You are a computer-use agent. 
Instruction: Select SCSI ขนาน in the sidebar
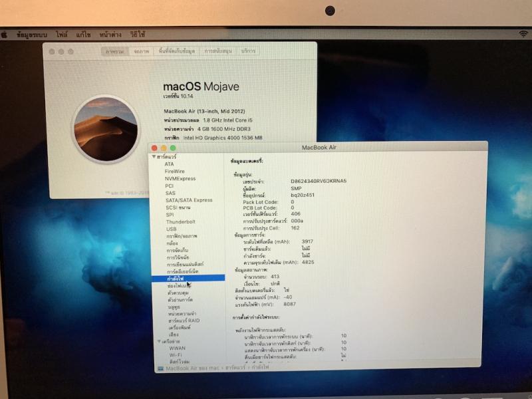[178, 207]
